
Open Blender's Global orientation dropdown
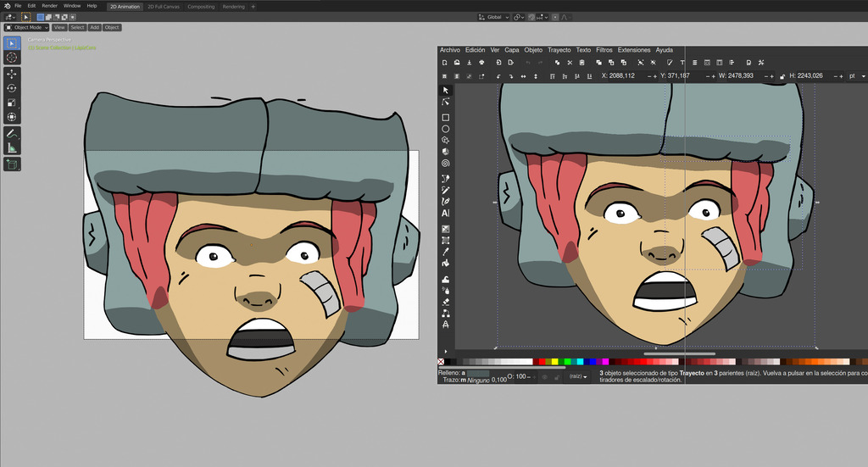(x=494, y=17)
